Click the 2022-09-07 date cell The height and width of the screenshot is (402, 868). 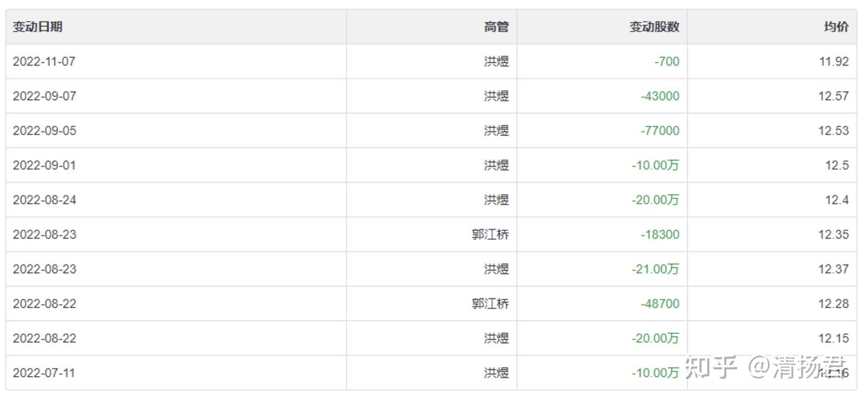coord(45,96)
